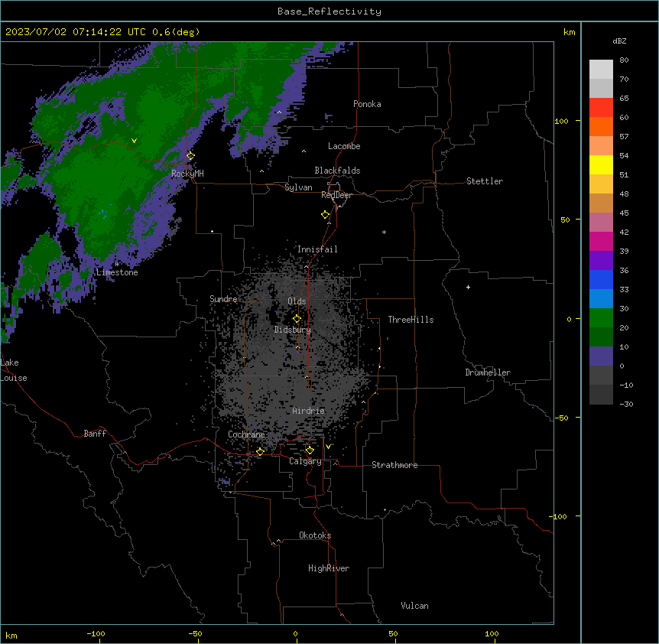The width and height of the screenshot is (659, 644).
Task: Select the red 60-65 dBZ color swatch
Action: [601, 108]
